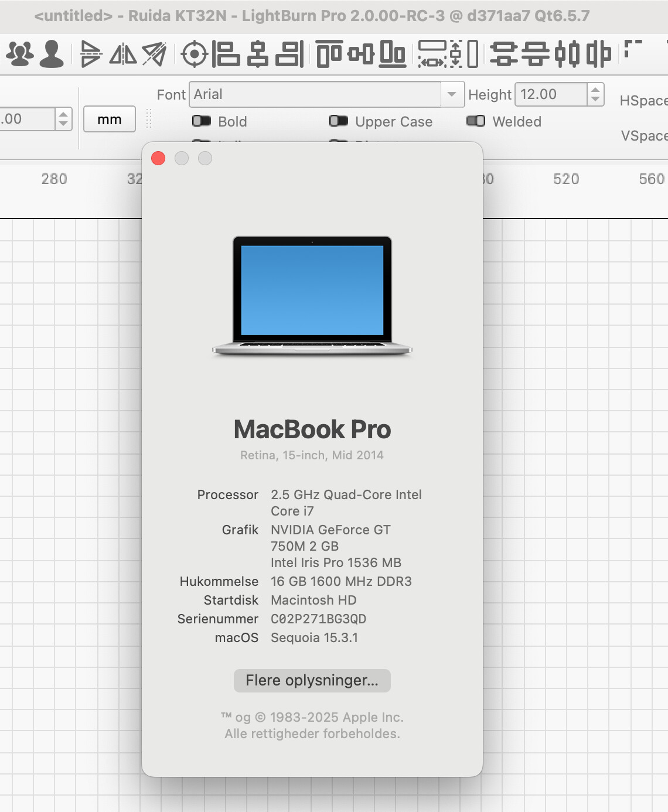Image resolution: width=668 pixels, height=812 pixels.
Task: Click the Make Same Height icon
Action: click(465, 54)
